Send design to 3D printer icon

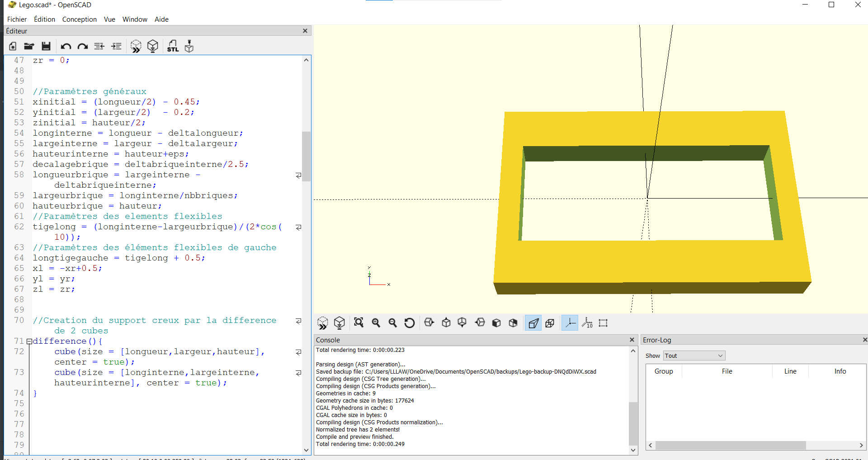(x=189, y=46)
